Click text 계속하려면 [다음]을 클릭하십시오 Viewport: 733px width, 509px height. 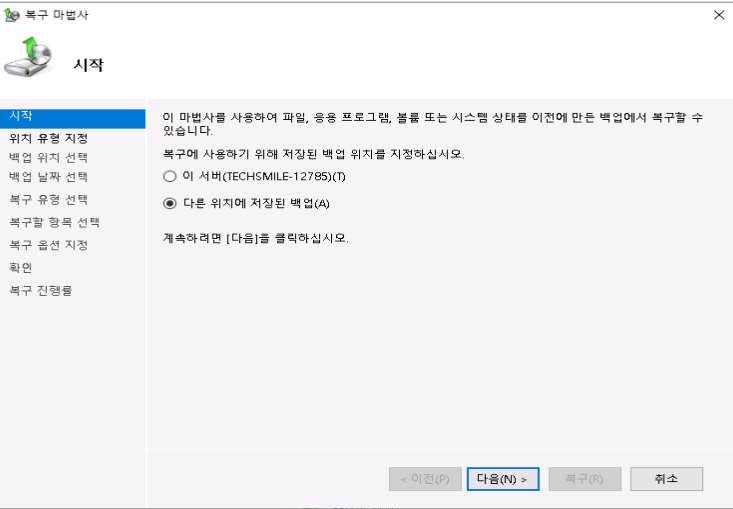(256, 238)
